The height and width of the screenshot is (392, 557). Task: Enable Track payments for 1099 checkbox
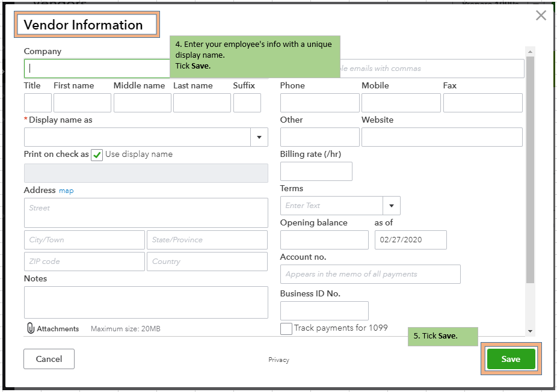pos(286,329)
